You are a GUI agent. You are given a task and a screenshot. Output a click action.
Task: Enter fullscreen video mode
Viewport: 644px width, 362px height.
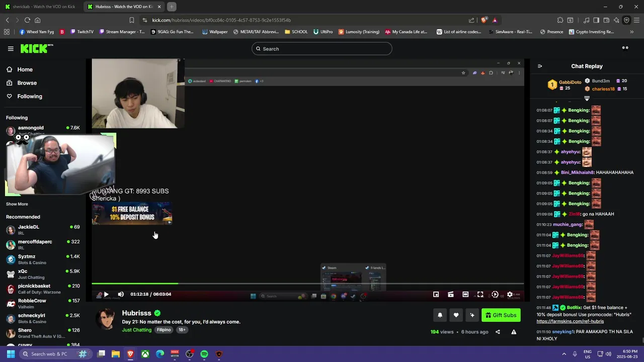[480, 294]
